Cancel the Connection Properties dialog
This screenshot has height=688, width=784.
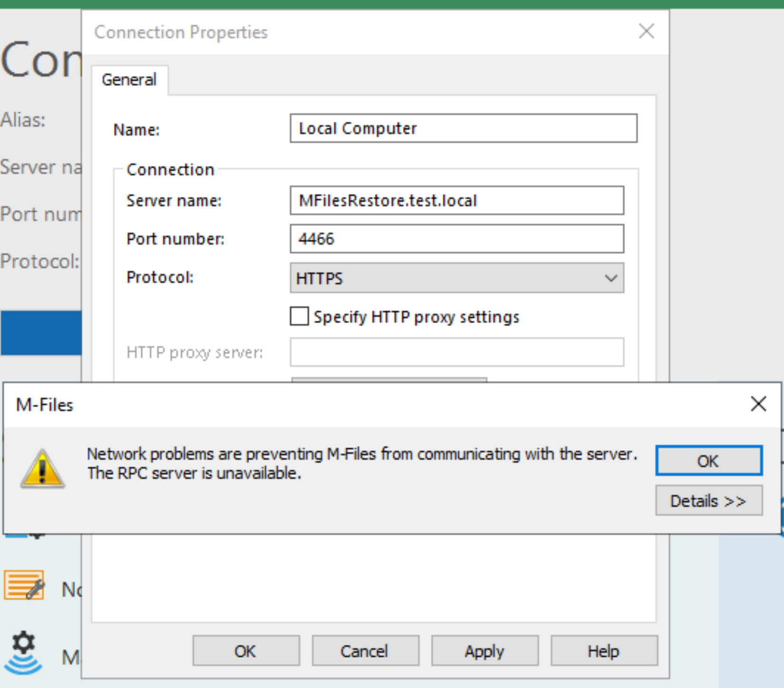coord(365,651)
